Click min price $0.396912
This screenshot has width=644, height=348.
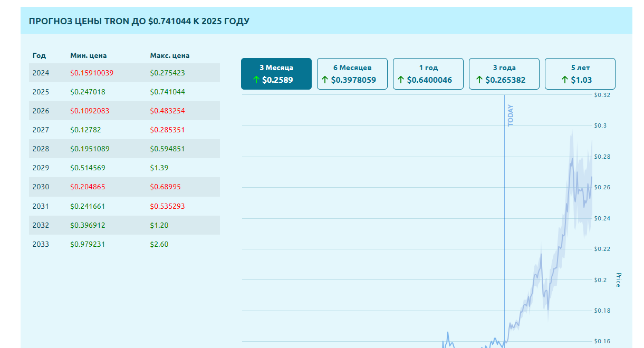click(x=88, y=225)
